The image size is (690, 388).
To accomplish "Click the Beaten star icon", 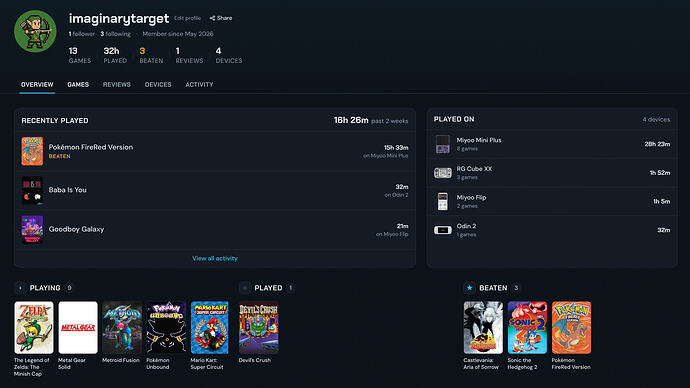I will [x=470, y=288].
